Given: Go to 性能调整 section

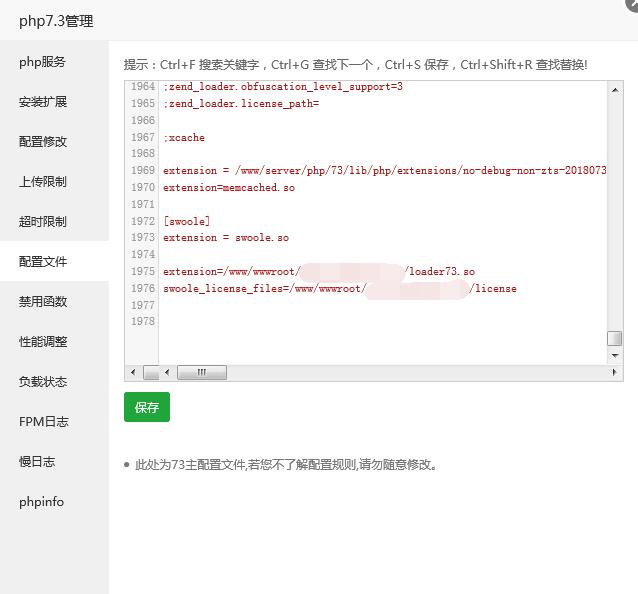Looking at the screenshot, I should pos(42,342).
